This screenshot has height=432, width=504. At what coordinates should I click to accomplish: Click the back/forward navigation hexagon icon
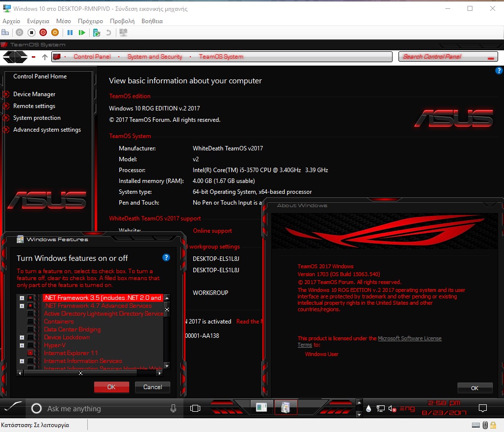[x=15, y=57]
